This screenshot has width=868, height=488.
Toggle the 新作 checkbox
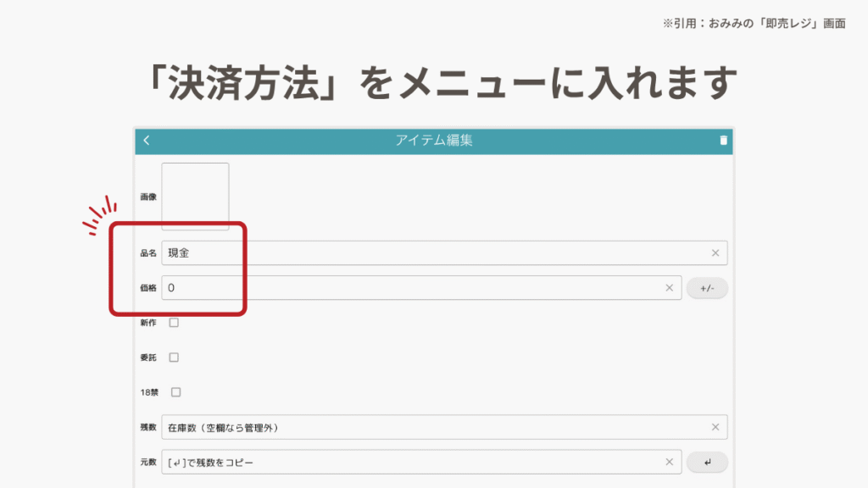(174, 323)
